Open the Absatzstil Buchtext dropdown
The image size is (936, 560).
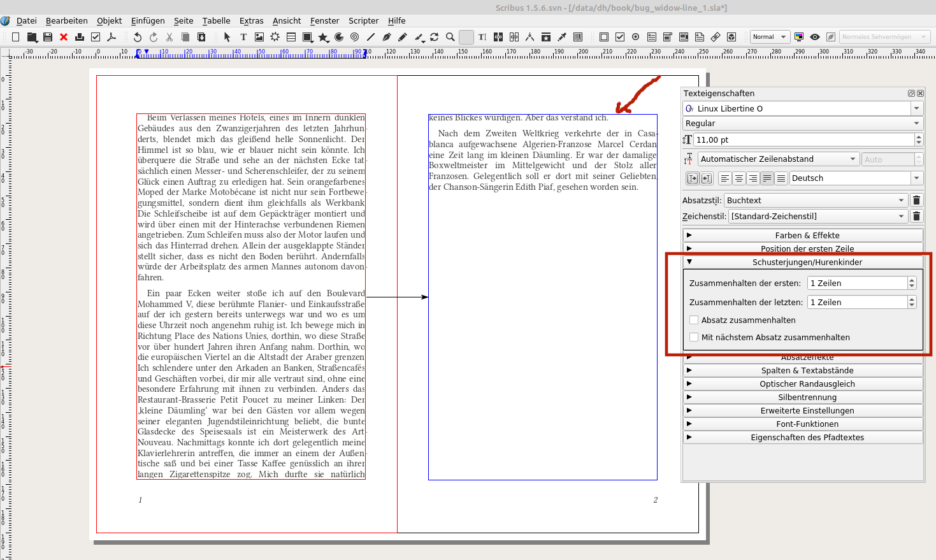coord(816,200)
